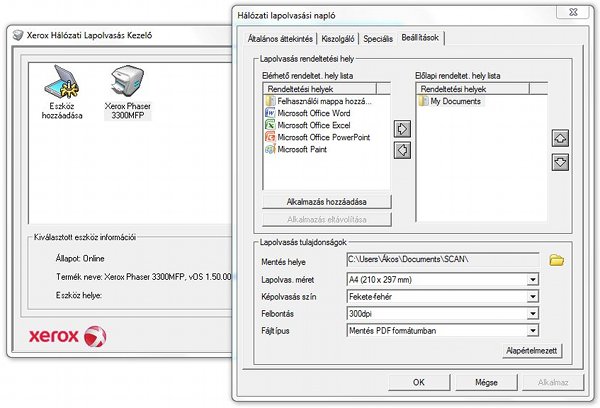Click the Alkalmazás hozzáadása button
The image size is (600, 408).
pyautogui.click(x=327, y=202)
